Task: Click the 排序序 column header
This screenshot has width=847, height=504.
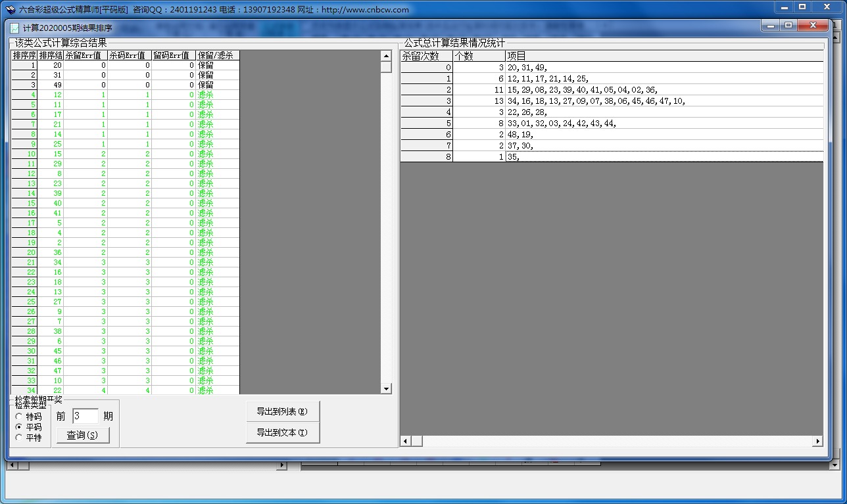Action: (x=24, y=56)
